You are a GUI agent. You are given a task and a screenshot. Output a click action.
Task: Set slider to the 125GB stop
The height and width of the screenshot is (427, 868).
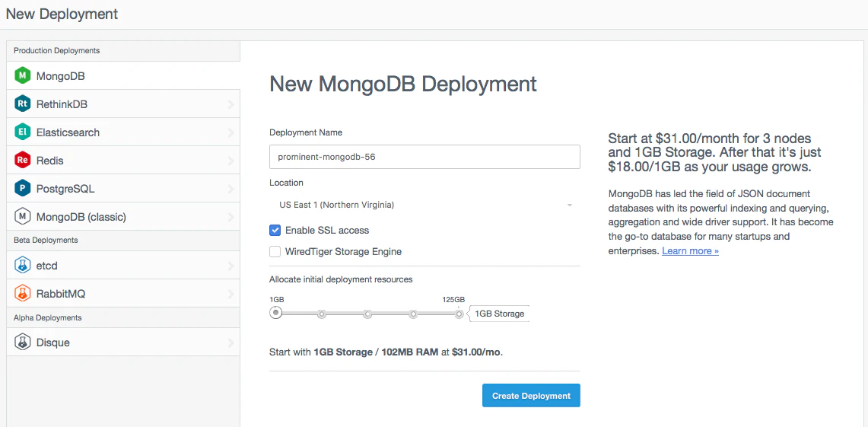pos(459,314)
